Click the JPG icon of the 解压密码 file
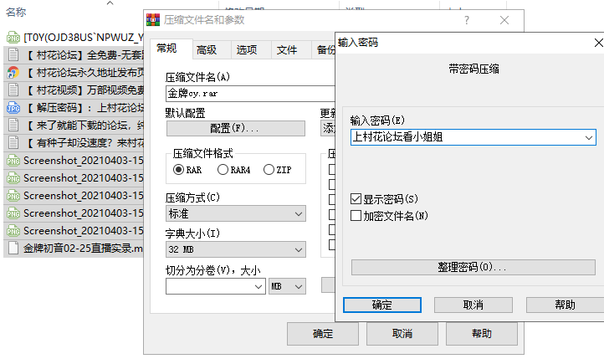Image resolution: width=604 pixels, height=364 pixels. click(x=13, y=108)
